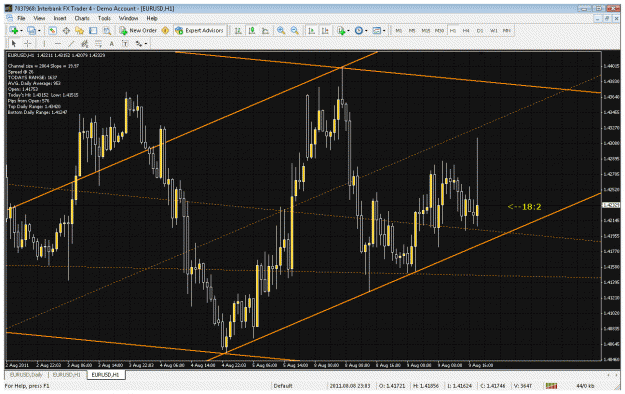Switch chart to candlesticks
The width and height of the screenshot is (625, 394).
click(252, 31)
